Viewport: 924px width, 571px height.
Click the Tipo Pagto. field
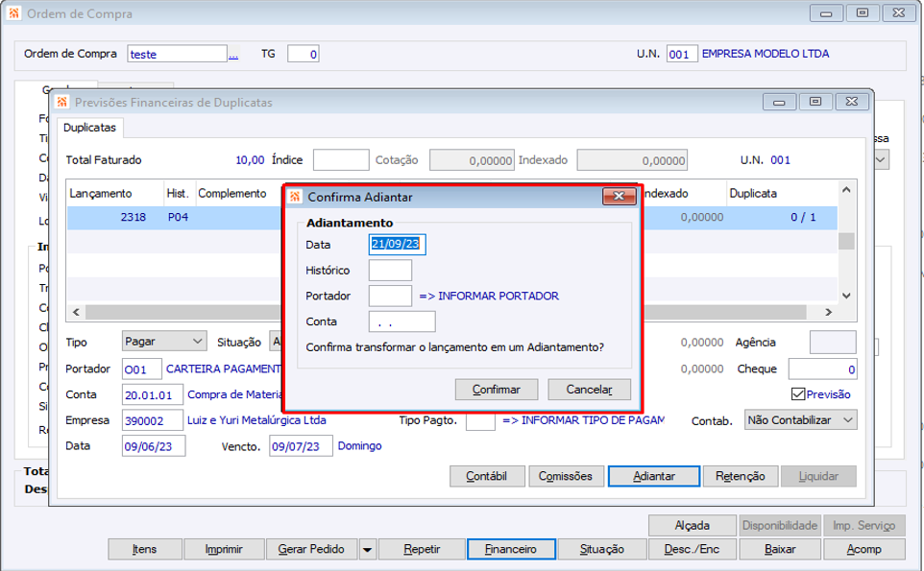[480, 420]
